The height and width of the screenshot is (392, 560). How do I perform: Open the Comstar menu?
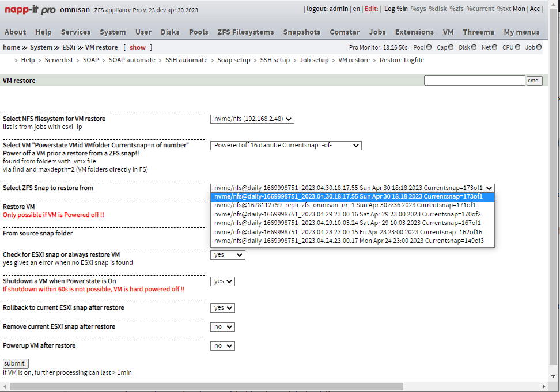pos(345,32)
